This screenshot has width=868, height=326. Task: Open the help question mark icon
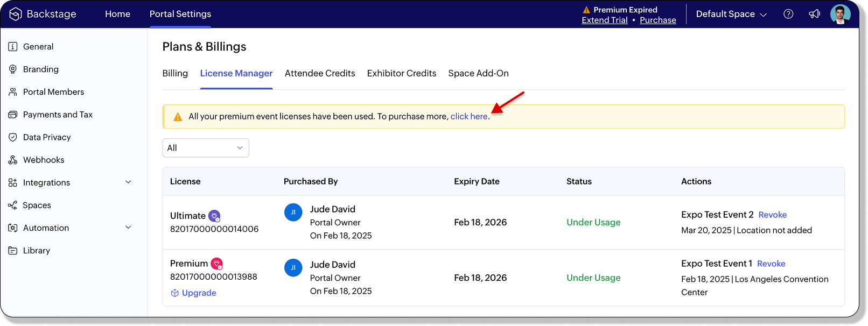[x=788, y=14]
